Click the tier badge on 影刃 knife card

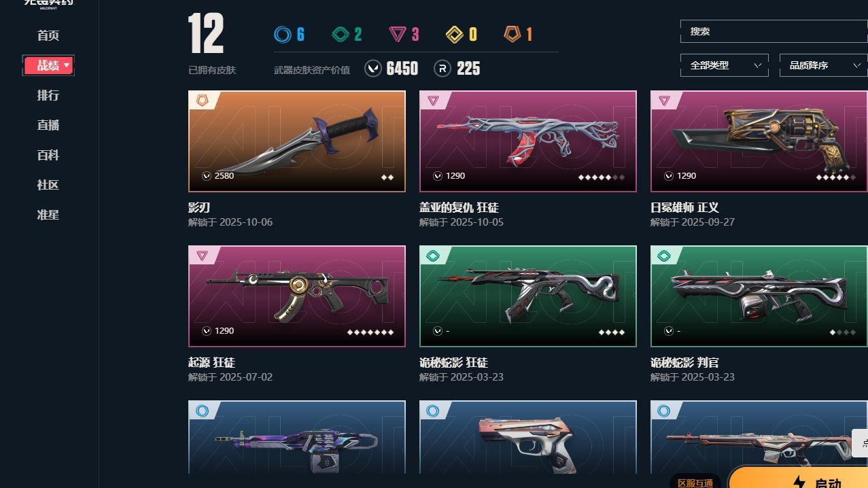202,100
